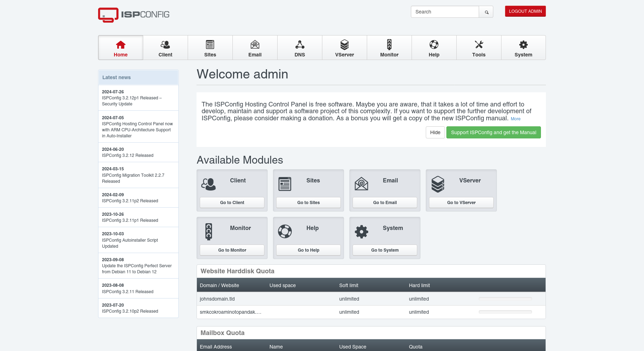Click Support ISPConfig and get the Manual
644x351 pixels.
click(x=494, y=132)
